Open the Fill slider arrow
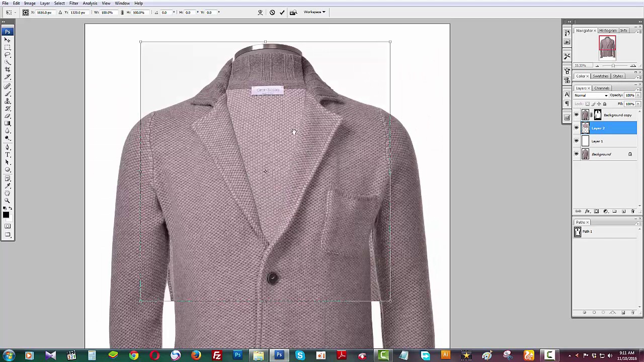The image size is (644, 362). pyautogui.click(x=638, y=104)
